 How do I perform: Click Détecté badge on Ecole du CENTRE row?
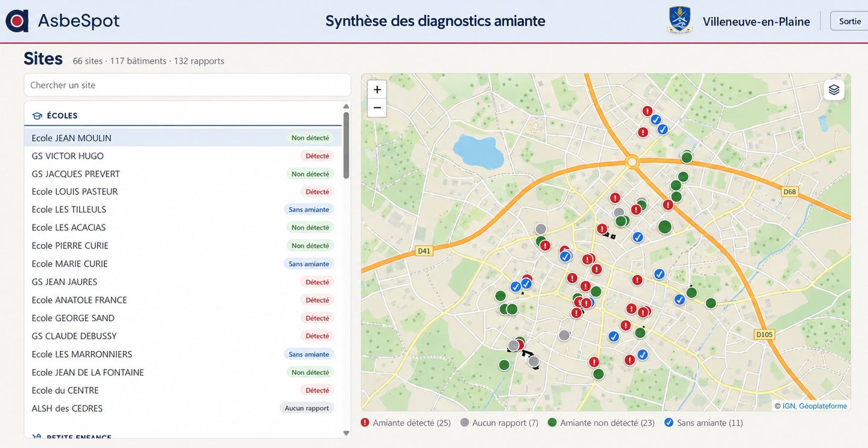[x=317, y=390]
